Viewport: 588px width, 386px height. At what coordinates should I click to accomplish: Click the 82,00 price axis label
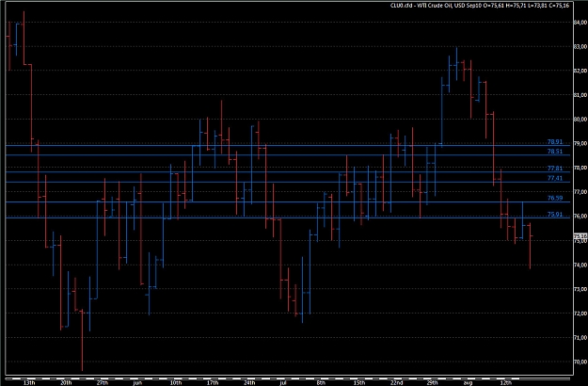[x=580, y=71]
